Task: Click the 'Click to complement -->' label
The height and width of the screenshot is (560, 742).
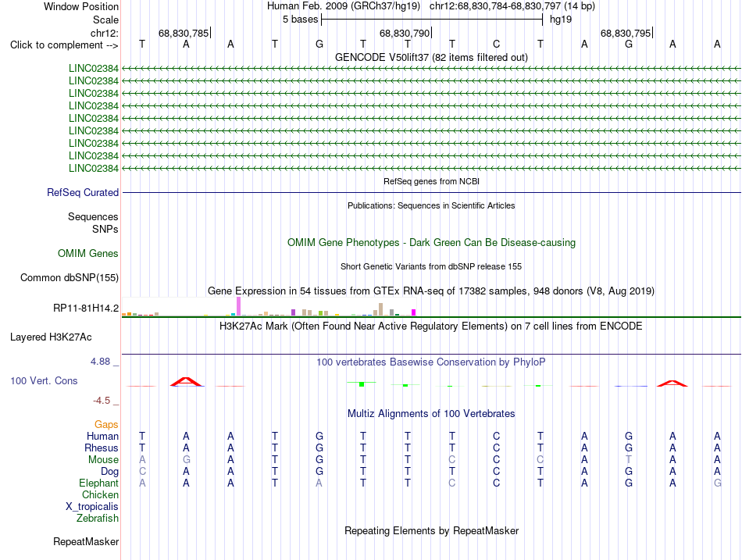Action: click(x=64, y=45)
